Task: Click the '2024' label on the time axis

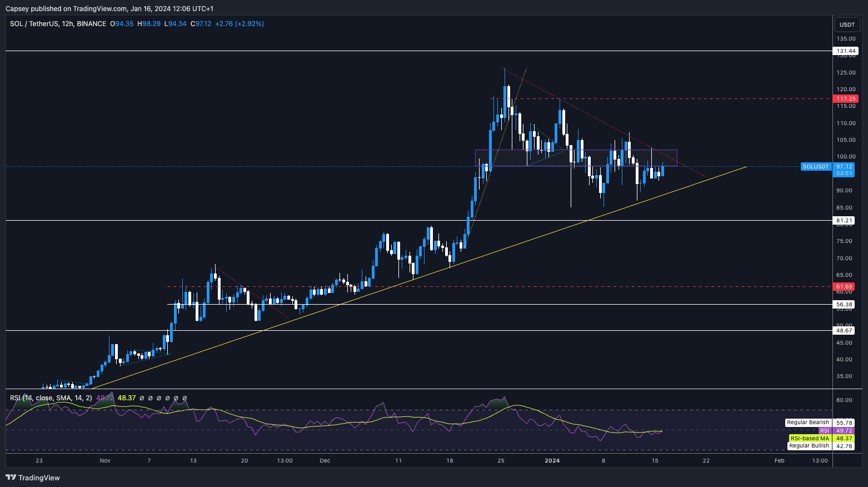Action: pos(552,460)
